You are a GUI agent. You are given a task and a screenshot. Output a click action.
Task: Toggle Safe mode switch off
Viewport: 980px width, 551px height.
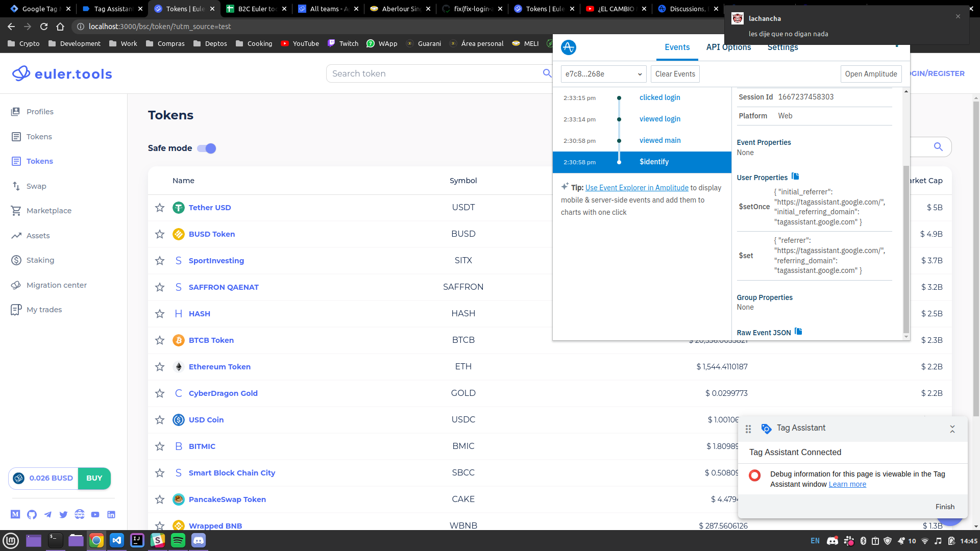tap(207, 148)
